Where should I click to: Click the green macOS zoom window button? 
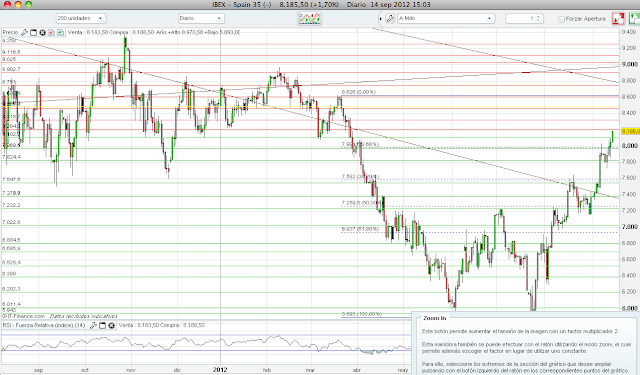28,4
